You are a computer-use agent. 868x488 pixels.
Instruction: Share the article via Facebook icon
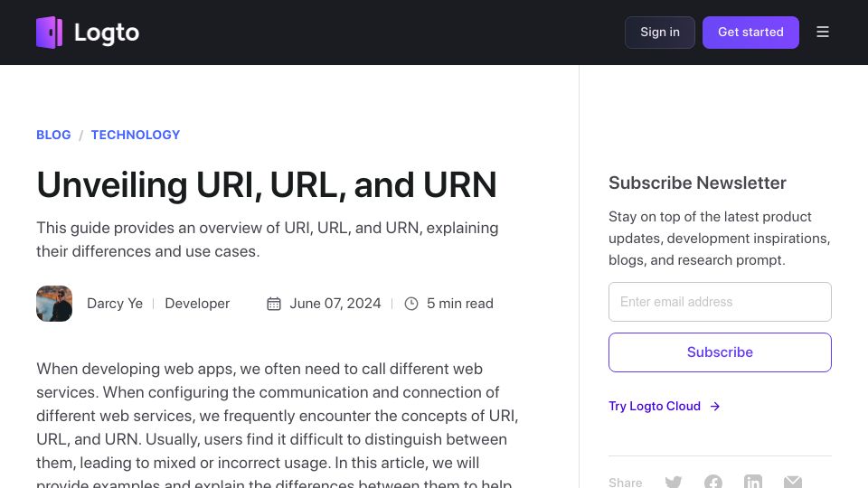click(713, 482)
